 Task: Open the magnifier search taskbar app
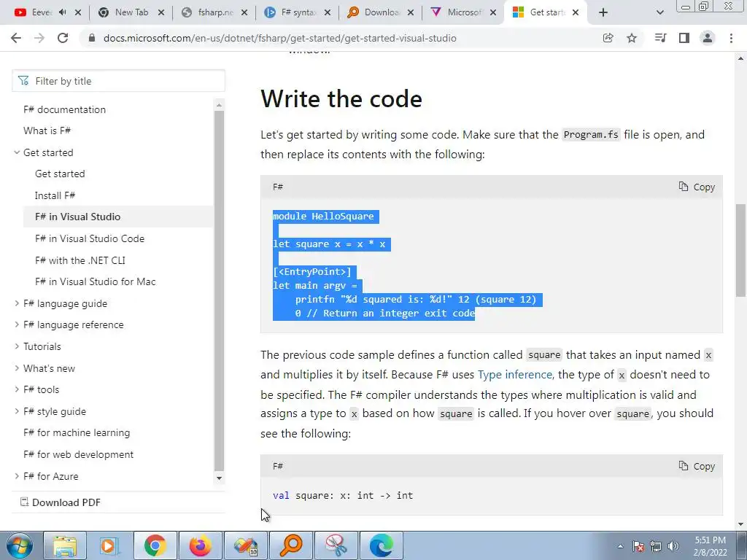(291, 545)
